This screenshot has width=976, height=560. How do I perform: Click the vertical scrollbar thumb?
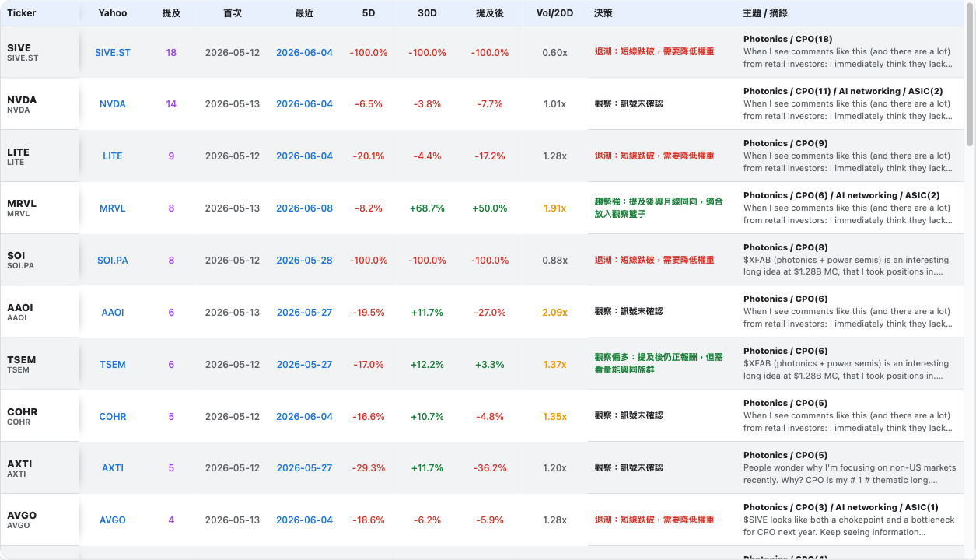tap(970, 75)
